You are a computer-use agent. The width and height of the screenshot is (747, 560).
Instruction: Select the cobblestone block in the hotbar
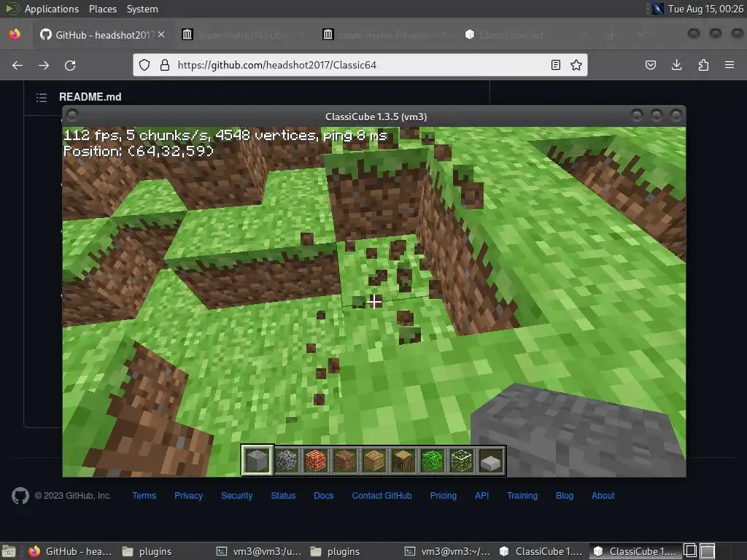287,461
